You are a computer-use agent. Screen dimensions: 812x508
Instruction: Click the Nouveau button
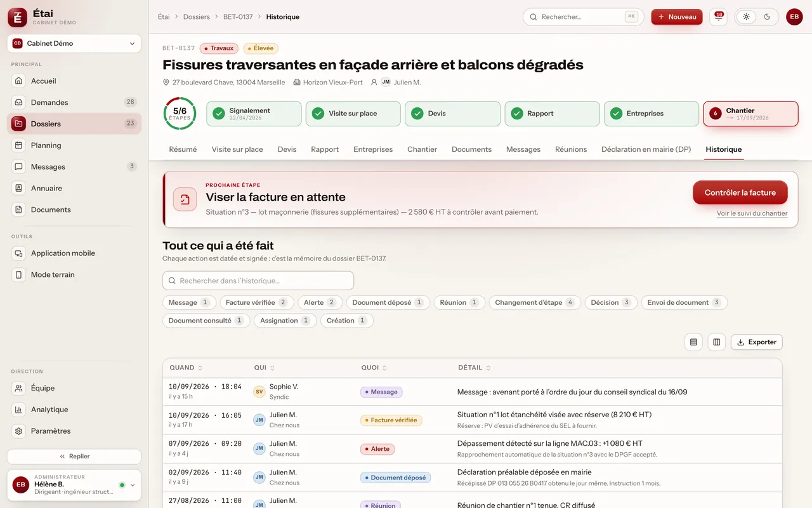(677, 17)
